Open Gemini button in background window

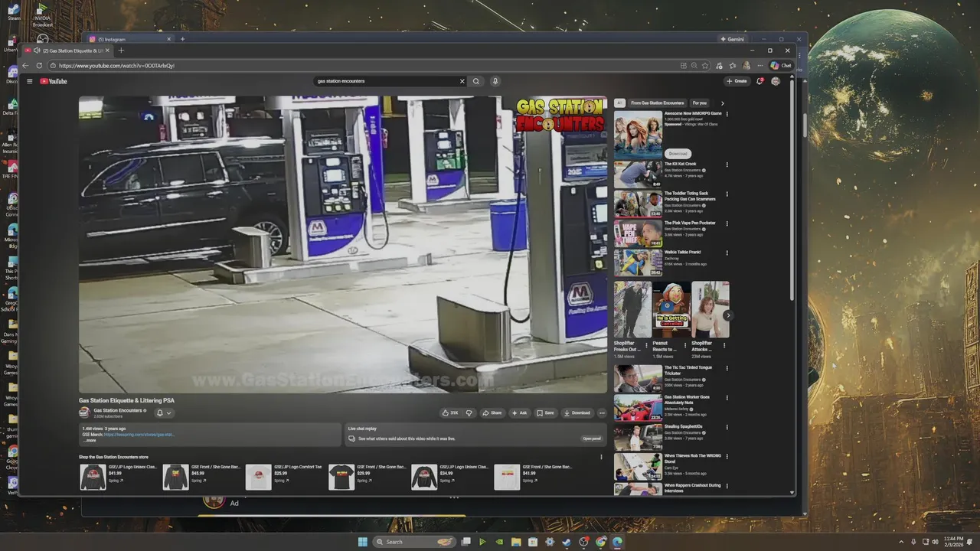coord(732,39)
